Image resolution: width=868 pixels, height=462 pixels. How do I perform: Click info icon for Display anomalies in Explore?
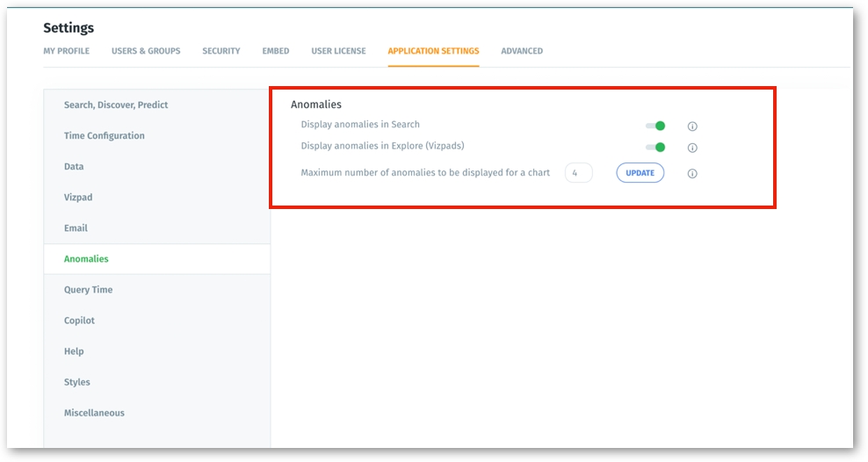tap(692, 148)
